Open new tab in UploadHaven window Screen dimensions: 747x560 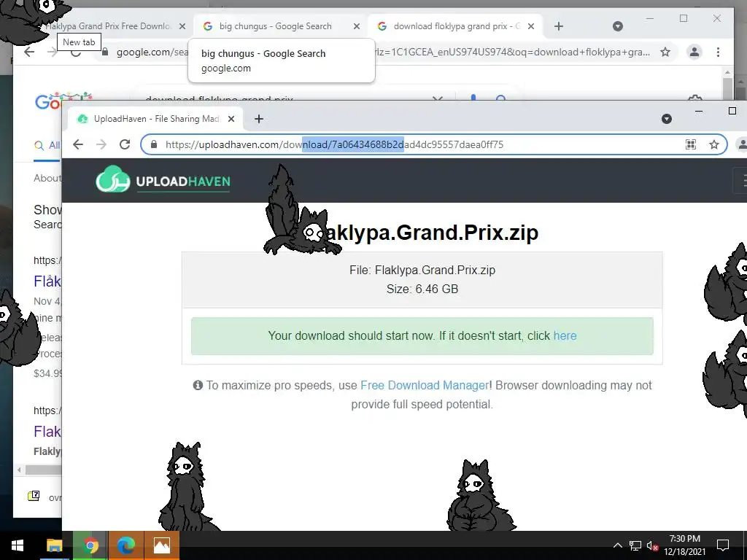coord(259,119)
